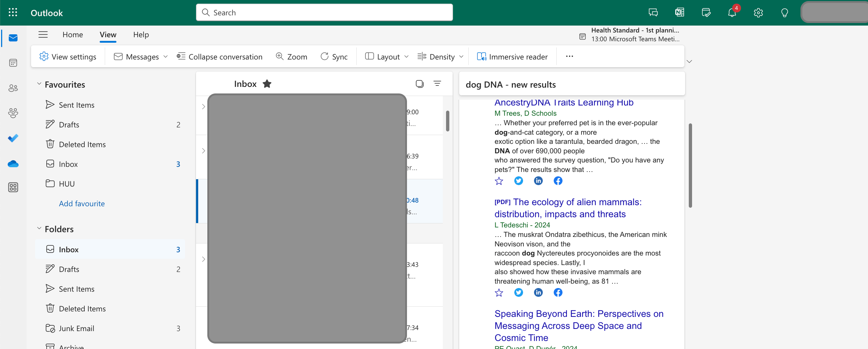The image size is (868, 349).
Task: Open the notifications bell
Action: click(732, 13)
